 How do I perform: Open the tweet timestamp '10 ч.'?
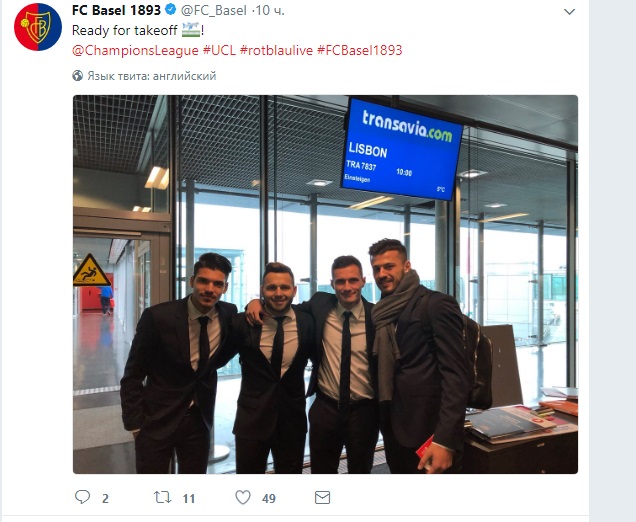[271, 10]
